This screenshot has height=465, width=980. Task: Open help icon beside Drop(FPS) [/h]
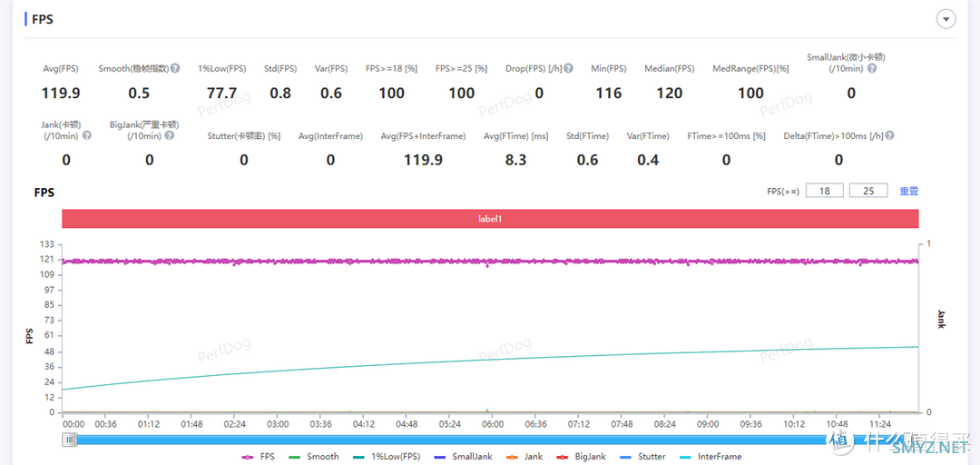tap(568, 68)
